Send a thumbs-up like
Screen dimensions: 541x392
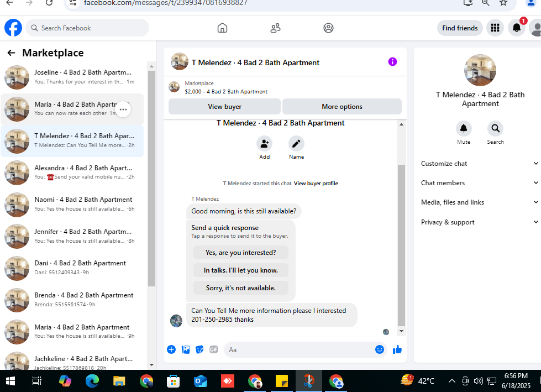[397, 349]
